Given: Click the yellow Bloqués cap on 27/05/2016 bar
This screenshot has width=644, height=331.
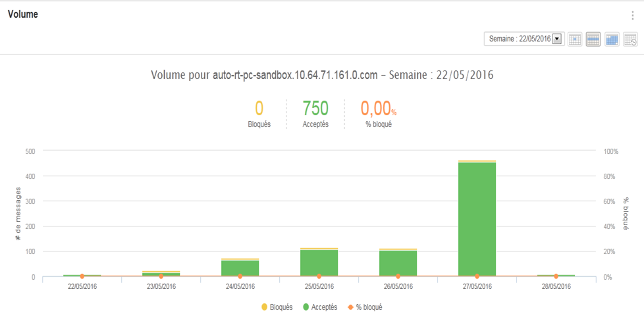Looking at the screenshot, I should tap(477, 161).
